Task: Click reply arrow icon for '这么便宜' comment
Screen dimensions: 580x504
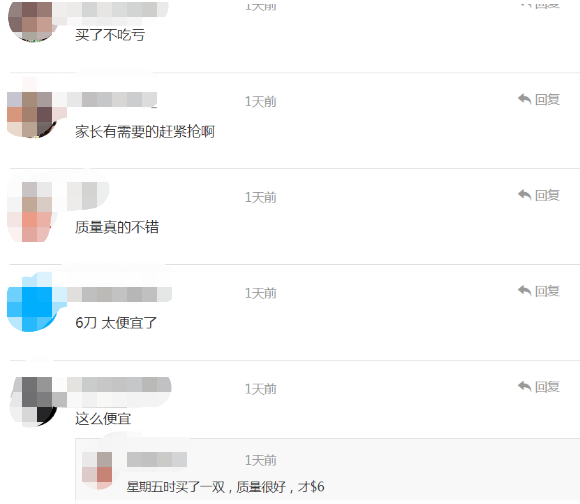Action: pos(525,386)
